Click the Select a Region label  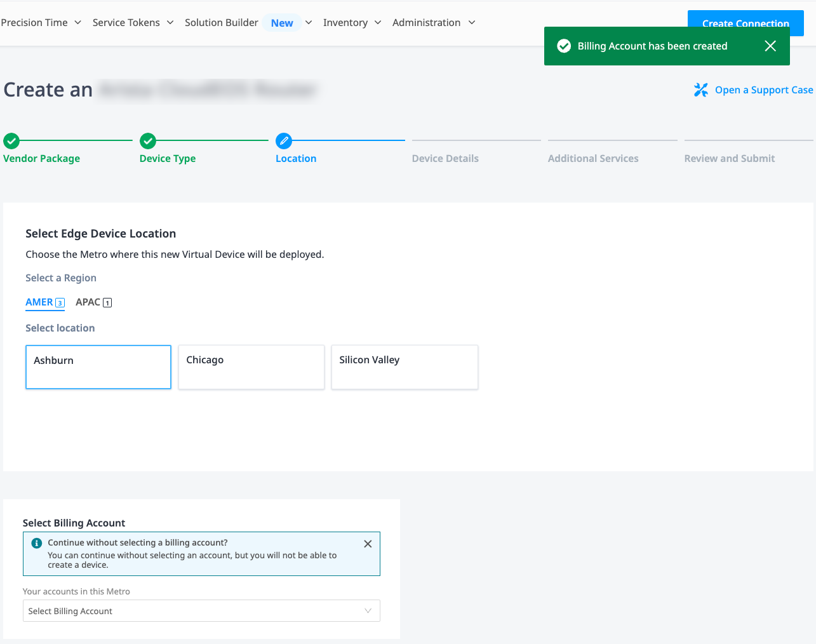[x=61, y=278]
